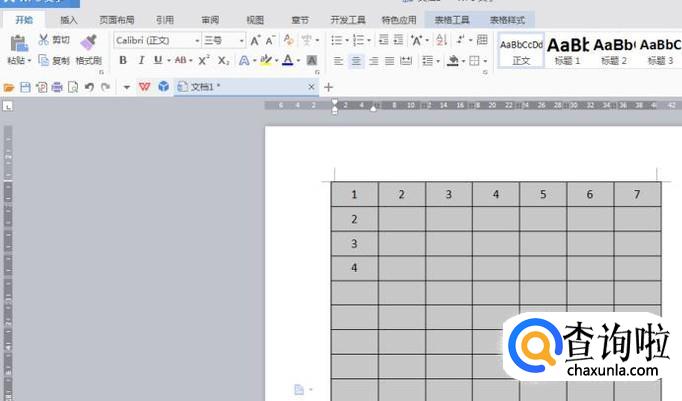Add a new document tab

(x=328, y=87)
